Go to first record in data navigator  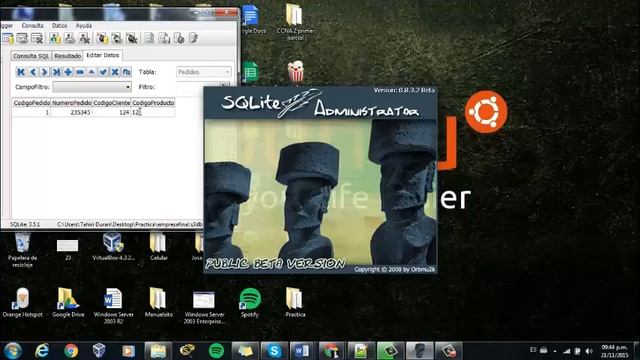tap(21, 72)
